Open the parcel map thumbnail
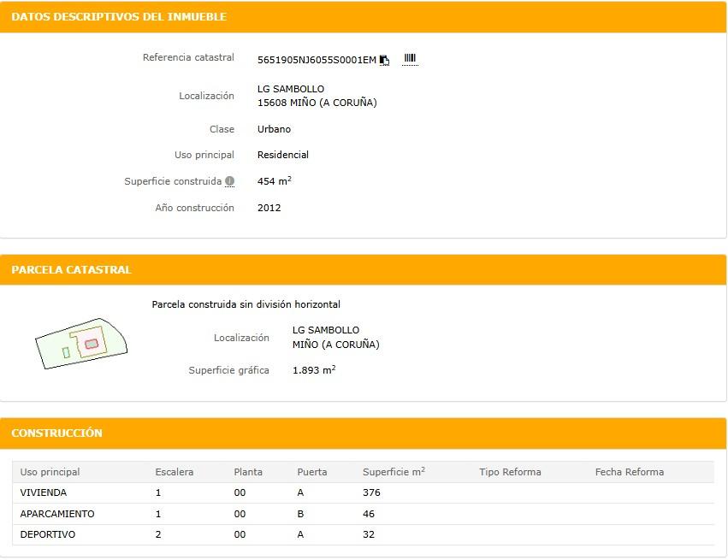 pyautogui.click(x=81, y=344)
